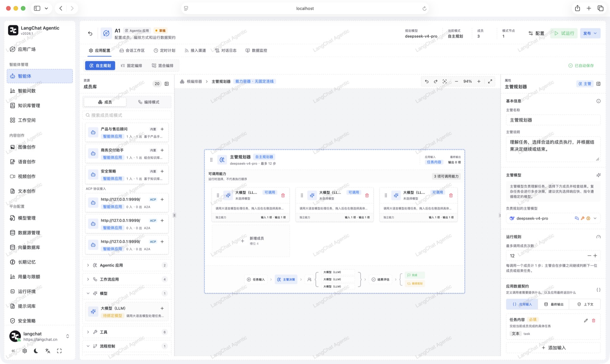Expand the 工具 group
This screenshot has height=364, width=610.
pos(127,332)
